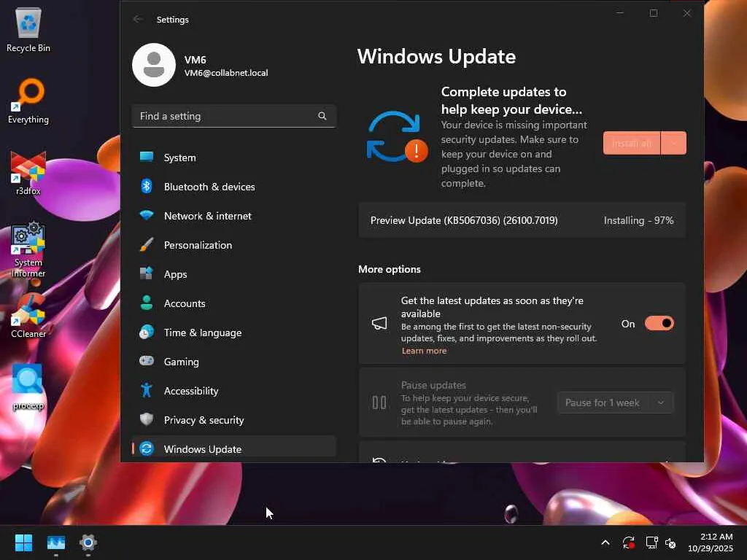Click the Bluetooth symbol icon
Viewport: 747px width, 560px height.
[146, 186]
